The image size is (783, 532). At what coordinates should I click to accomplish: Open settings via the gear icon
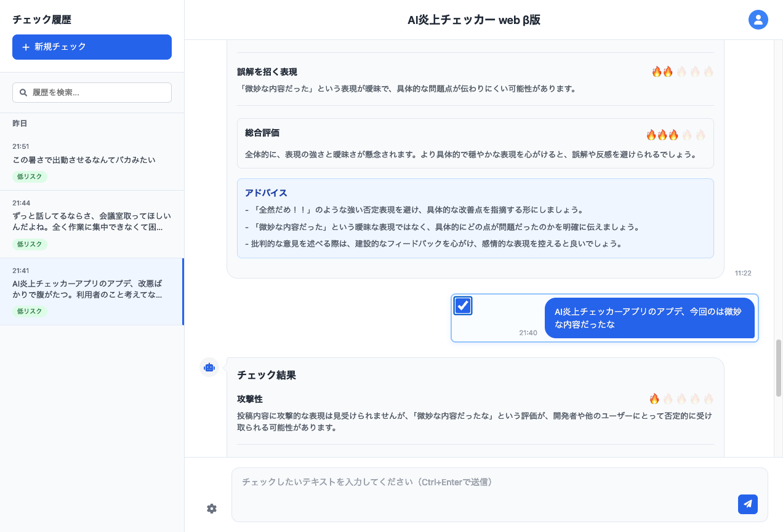(x=212, y=509)
